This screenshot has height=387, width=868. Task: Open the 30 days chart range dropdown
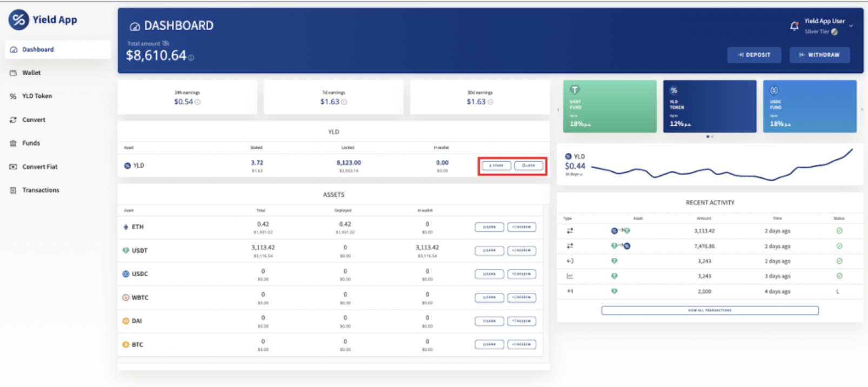pos(574,175)
